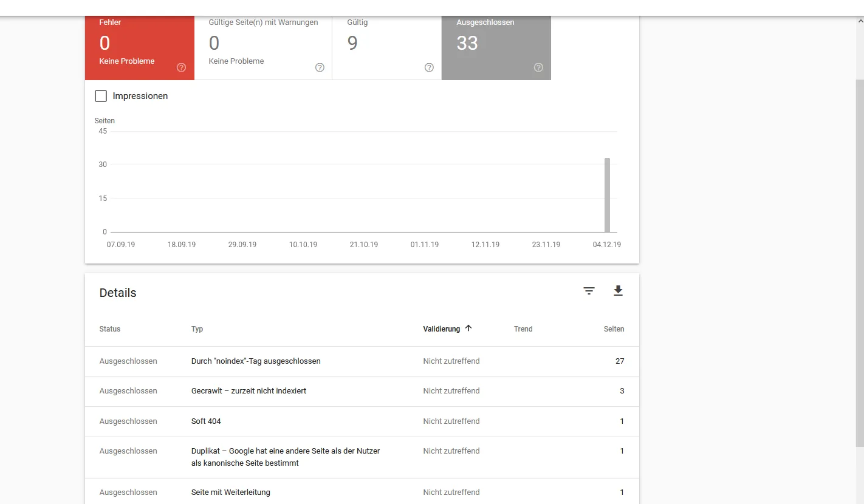
Task: Open Gecrawlt zurzeit nicht indexiert row
Action: pos(362,391)
